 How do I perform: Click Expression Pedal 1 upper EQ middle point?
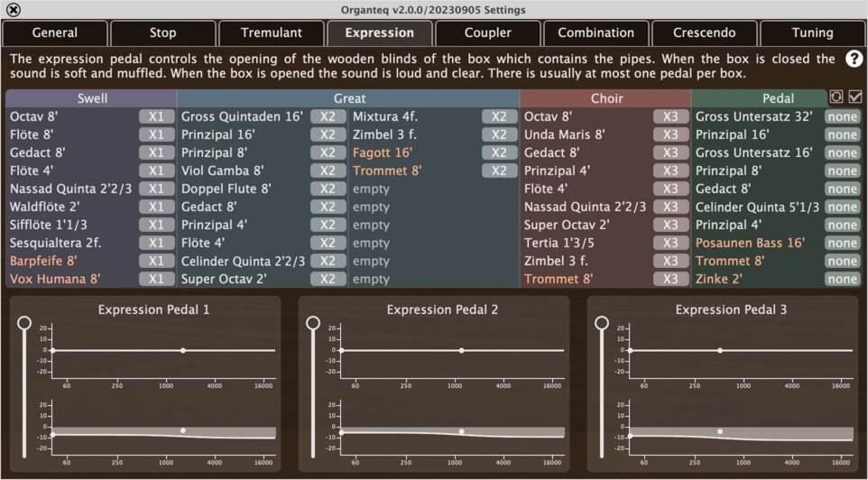(183, 350)
